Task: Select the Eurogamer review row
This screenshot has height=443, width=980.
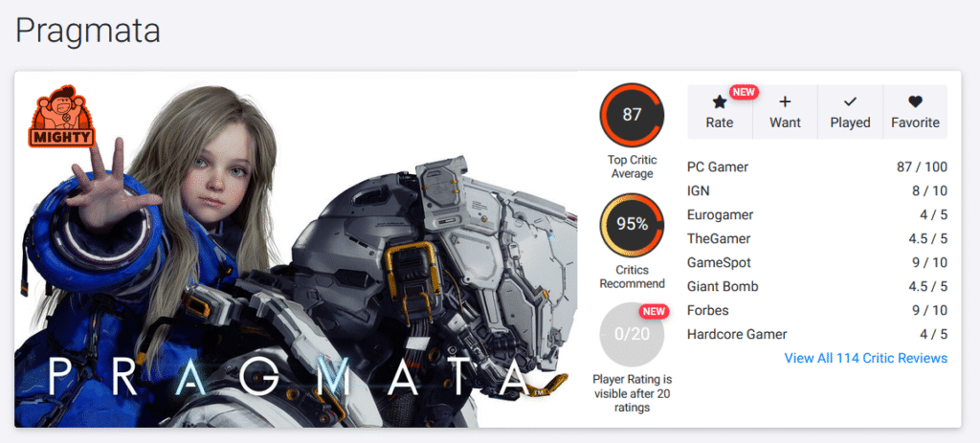Action: (817, 215)
